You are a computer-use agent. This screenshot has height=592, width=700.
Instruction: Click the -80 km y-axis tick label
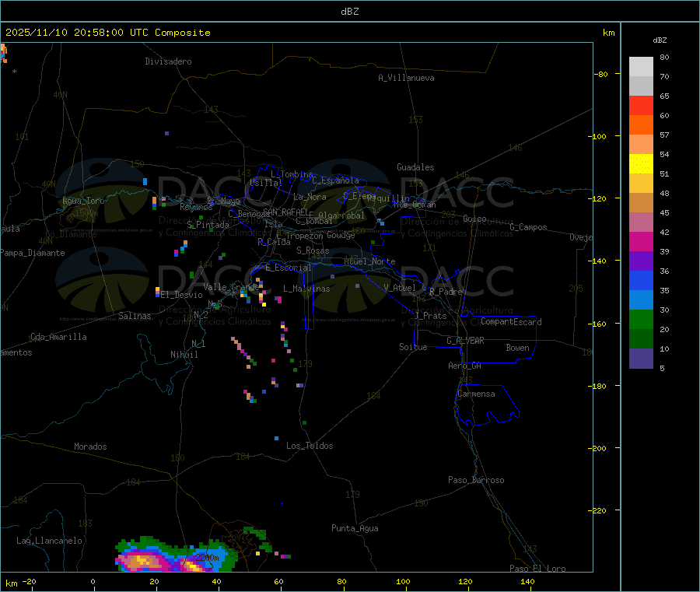[x=600, y=74]
